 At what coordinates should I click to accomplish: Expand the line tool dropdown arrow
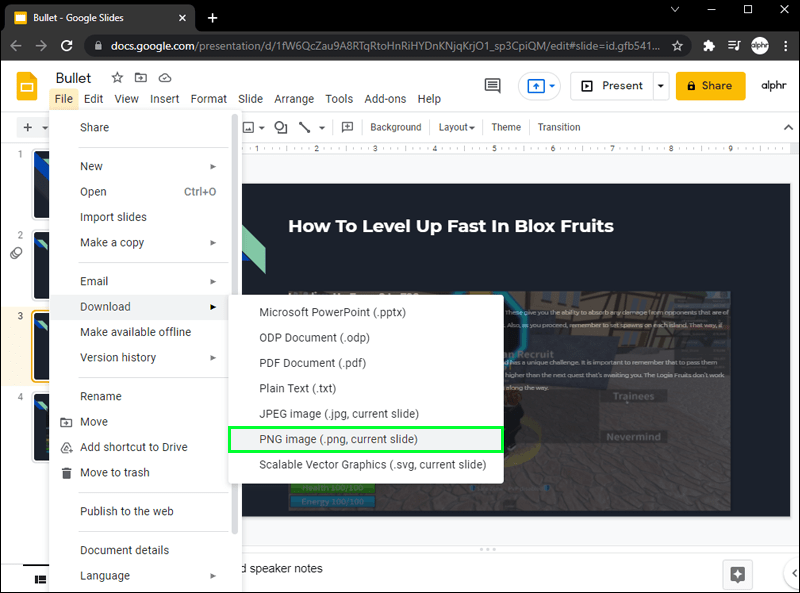(322, 127)
